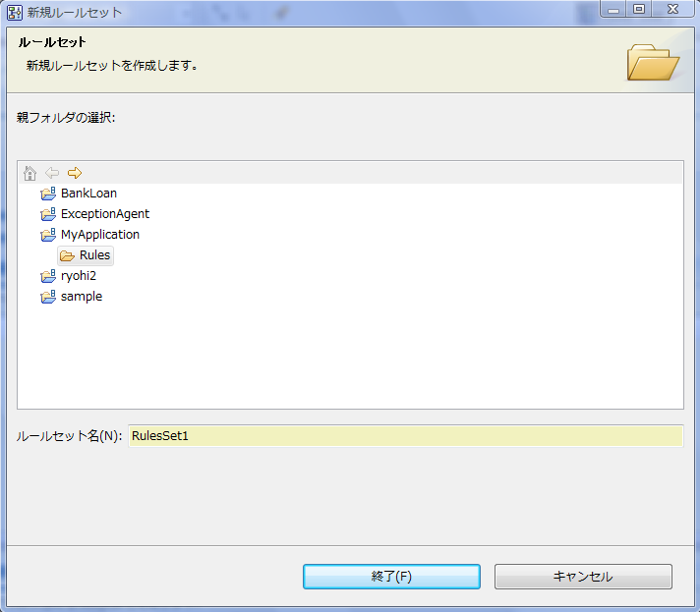Minimize the 新規ルールセット window
Viewport: 700px width, 612px height.
click(x=613, y=9)
